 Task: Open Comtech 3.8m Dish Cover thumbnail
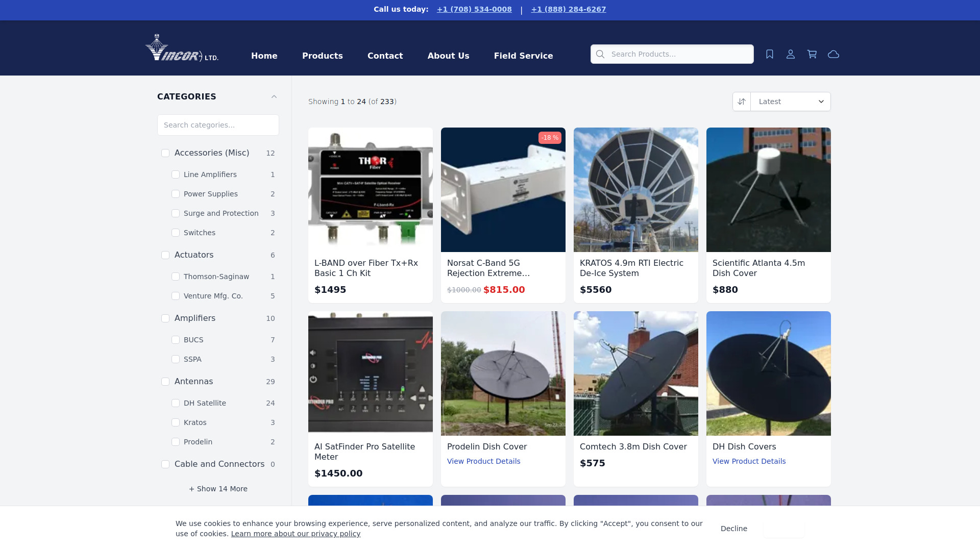coord(636,373)
